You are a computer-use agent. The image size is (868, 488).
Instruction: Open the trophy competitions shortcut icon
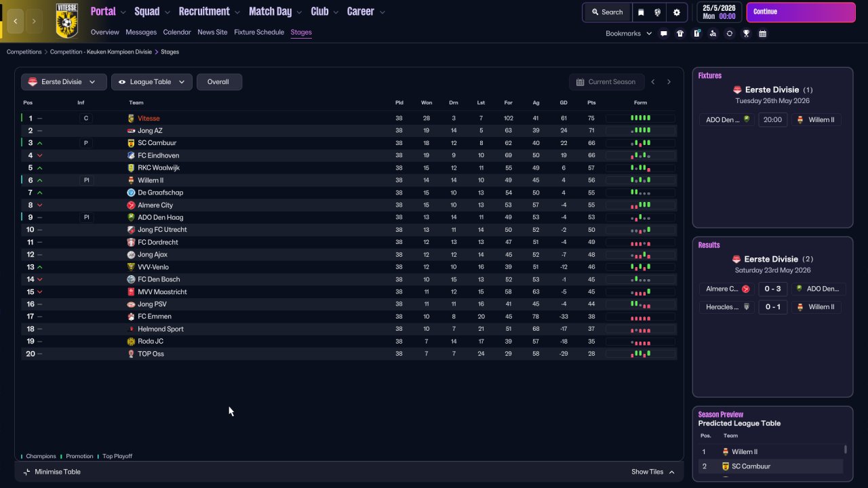[x=746, y=34]
